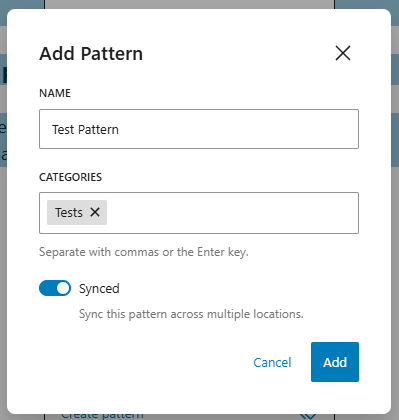This screenshot has width=399, height=420.
Task: Click the Add button
Action: click(335, 362)
